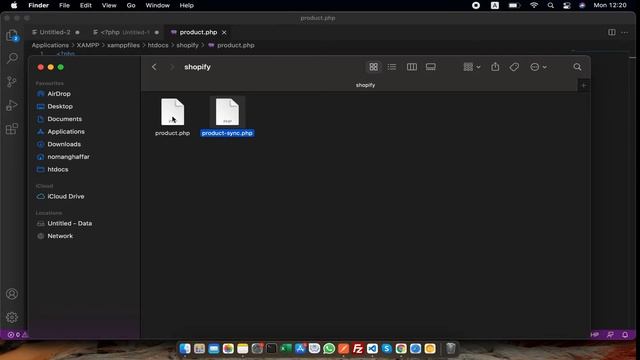Open FileZilla from the Dock

[358, 349]
